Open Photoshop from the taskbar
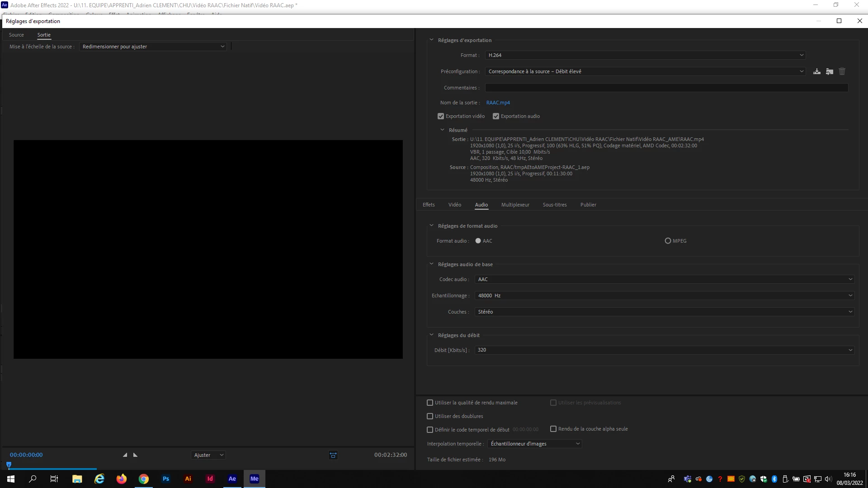 pyautogui.click(x=166, y=479)
